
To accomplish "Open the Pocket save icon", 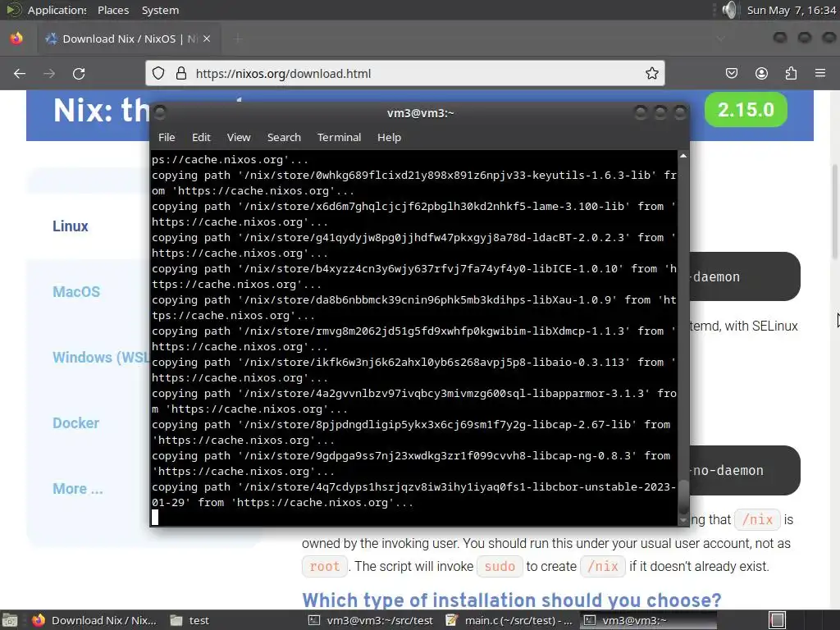I will click(731, 73).
